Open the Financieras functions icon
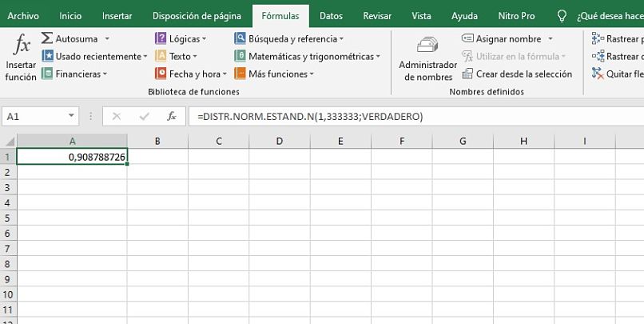Screen dimensions: 644x324 (48, 74)
